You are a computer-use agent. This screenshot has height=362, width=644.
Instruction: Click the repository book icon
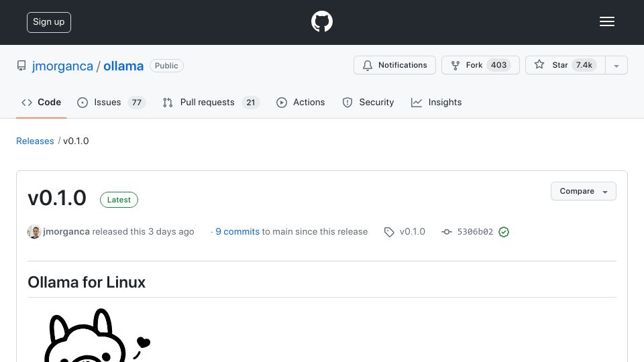tap(21, 66)
